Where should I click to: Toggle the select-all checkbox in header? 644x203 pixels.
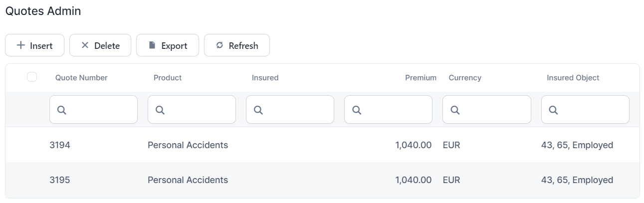(32, 77)
